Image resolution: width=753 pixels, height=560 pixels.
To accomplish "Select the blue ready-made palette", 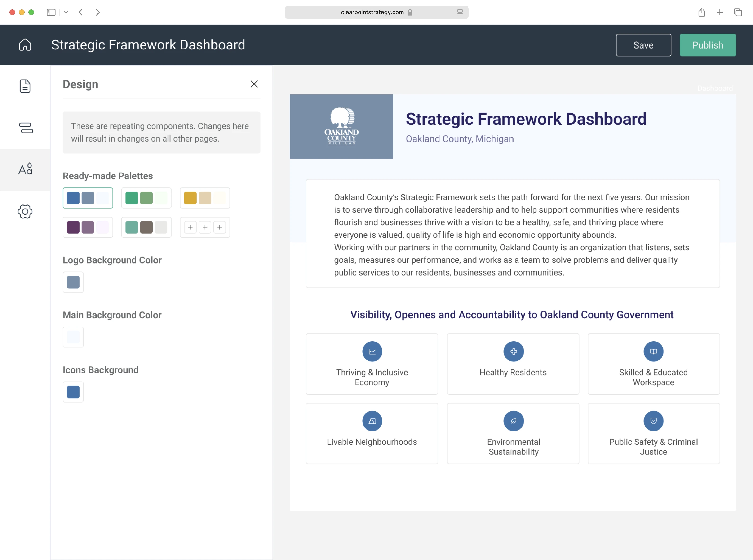I will pyautogui.click(x=88, y=198).
